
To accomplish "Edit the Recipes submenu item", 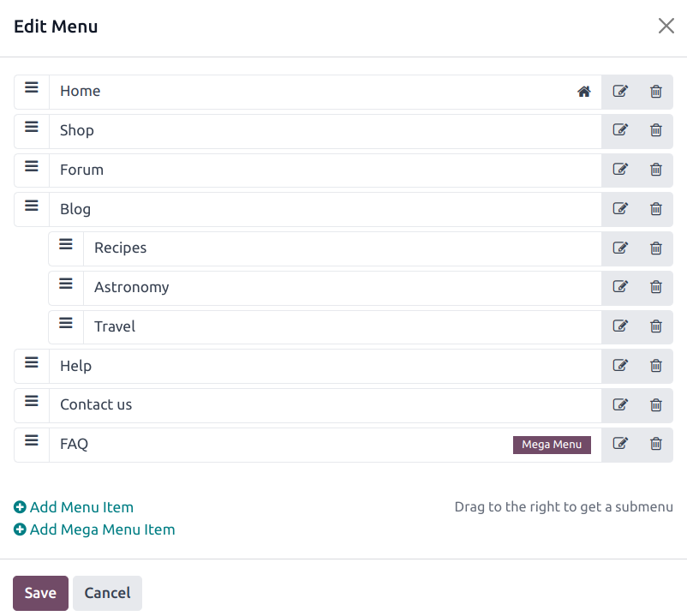I will (x=620, y=248).
